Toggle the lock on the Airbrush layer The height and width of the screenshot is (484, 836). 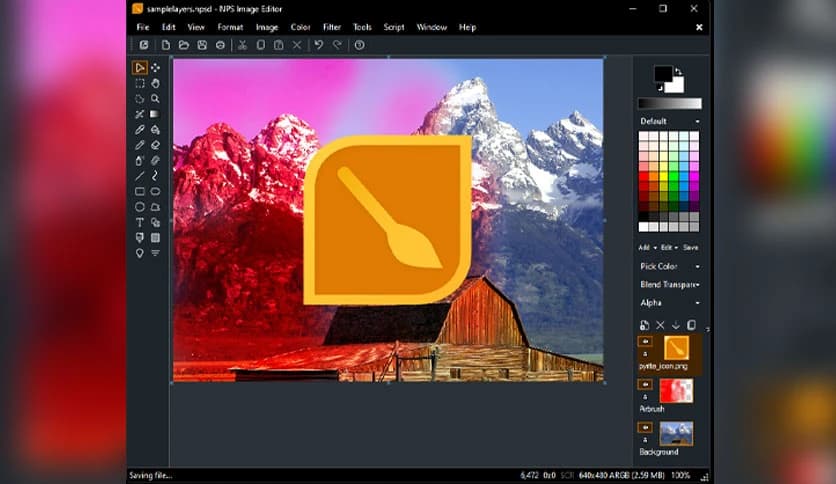click(645, 397)
